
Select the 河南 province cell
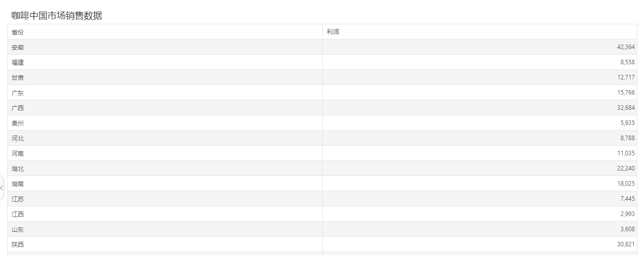coord(165,153)
